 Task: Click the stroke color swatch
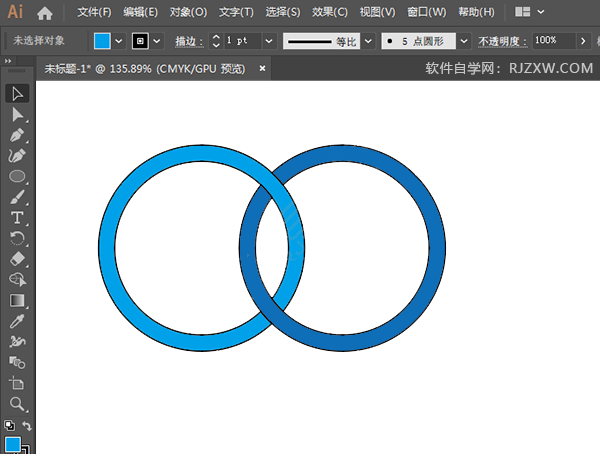coord(140,41)
